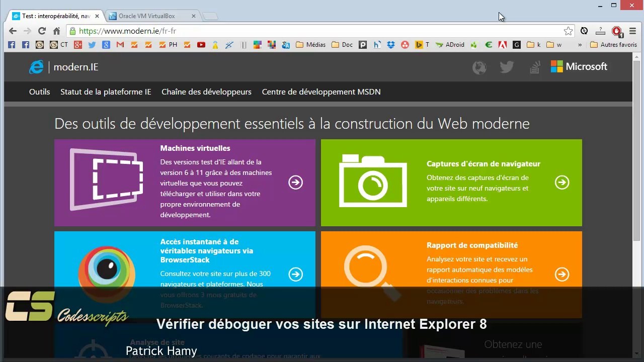Open the CT bookmark

tap(59, 45)
